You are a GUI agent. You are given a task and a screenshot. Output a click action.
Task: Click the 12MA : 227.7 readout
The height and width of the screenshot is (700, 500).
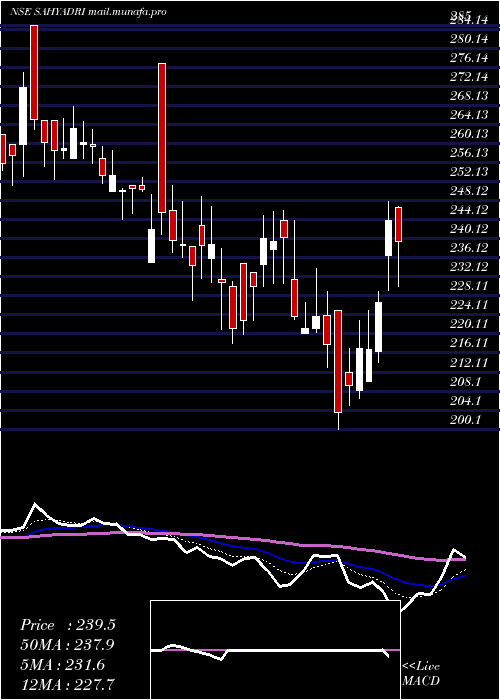67,684
